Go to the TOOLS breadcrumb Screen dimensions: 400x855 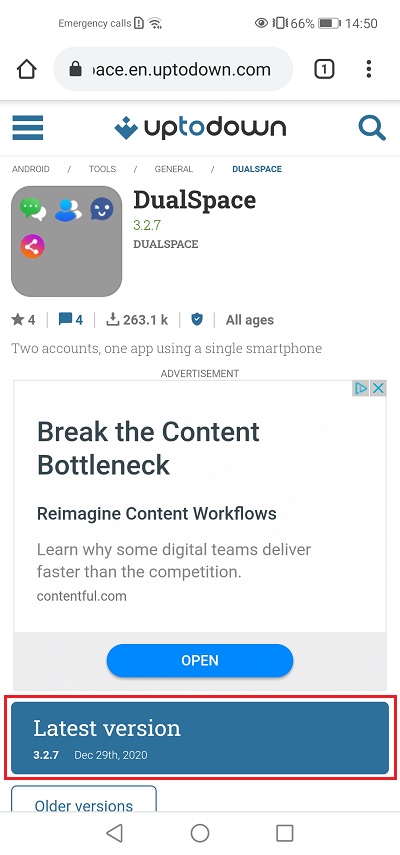point(102,169)
